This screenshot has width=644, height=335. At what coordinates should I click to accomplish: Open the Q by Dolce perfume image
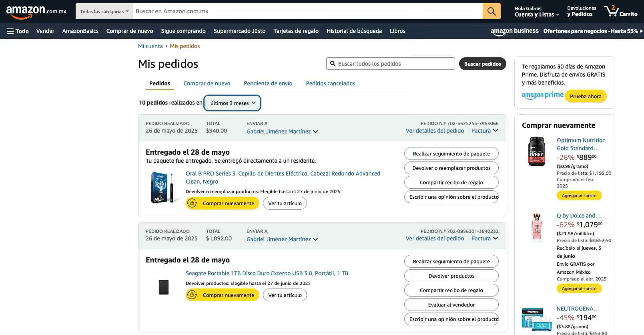[x=537, y=227]
